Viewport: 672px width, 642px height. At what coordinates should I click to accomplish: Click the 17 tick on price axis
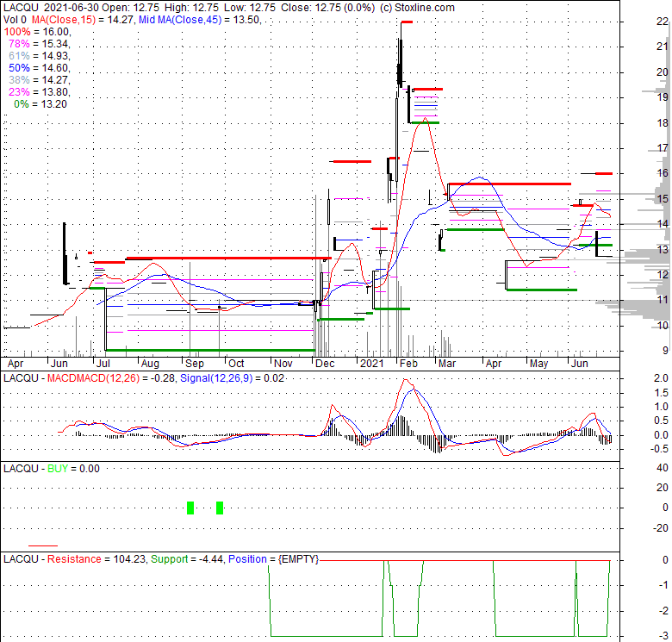663,148
